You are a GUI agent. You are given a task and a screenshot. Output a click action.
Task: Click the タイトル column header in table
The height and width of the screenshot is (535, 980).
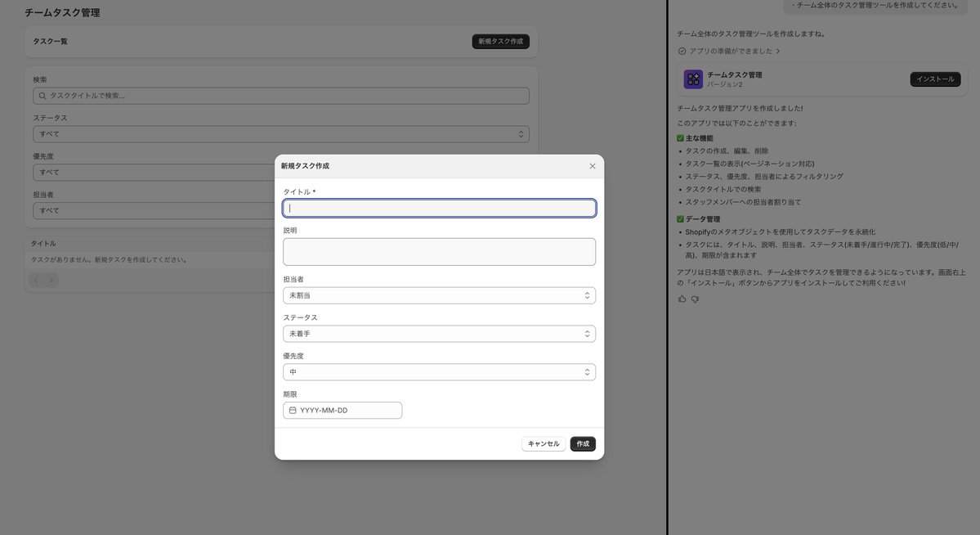coord(43,244)
